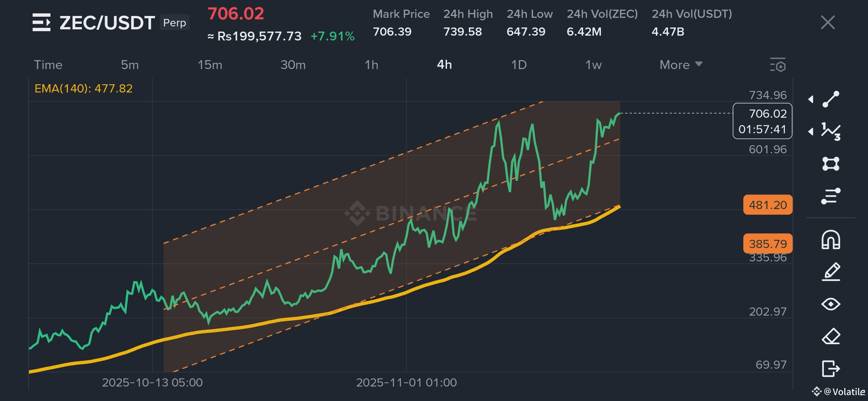Select the trend line drawing tool
Screen dimensions: 868x401
831,99
